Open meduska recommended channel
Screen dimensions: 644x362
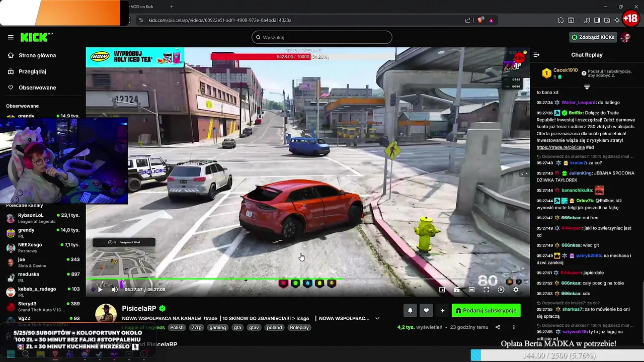tap(43, 277)
